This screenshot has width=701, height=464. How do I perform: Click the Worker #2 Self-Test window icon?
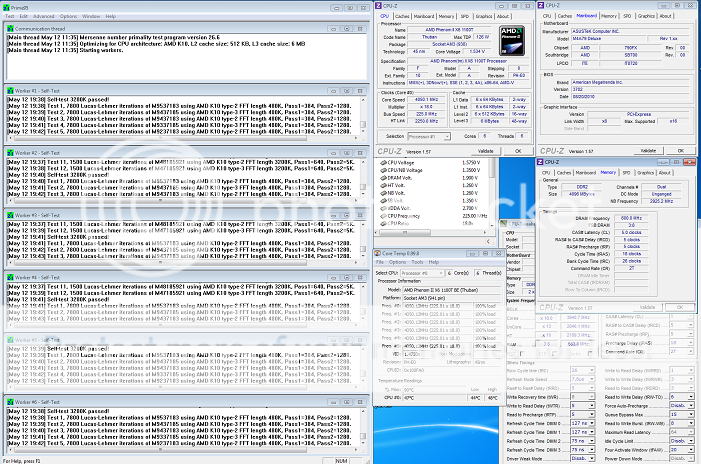[x=10, y=153]
